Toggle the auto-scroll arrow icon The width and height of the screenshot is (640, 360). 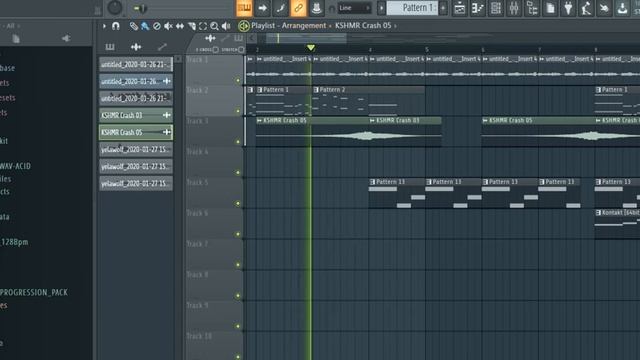[x=262, y=8]
